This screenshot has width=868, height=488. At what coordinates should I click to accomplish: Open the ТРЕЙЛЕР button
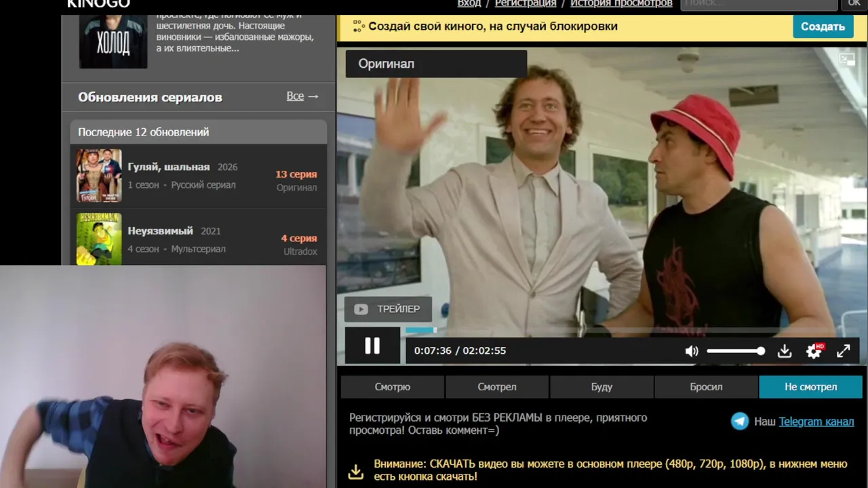pos(388,309)
